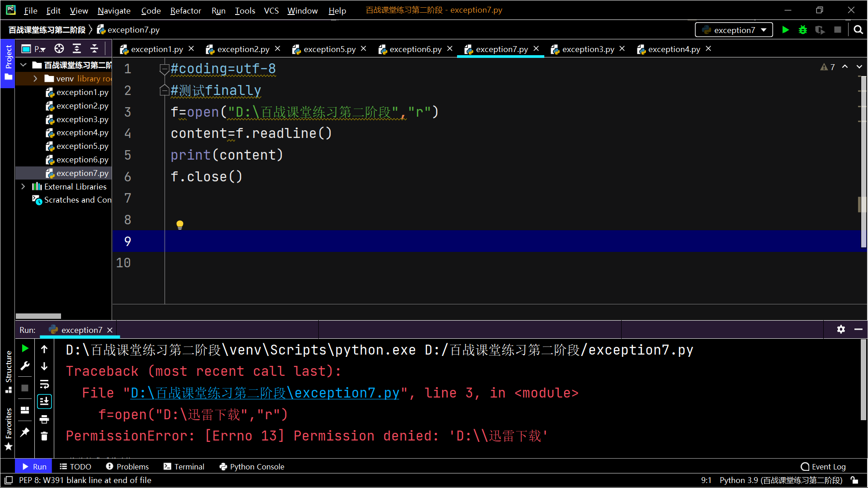This screenshot has width=868, height=488.
Task: Open exception7 run configuration dropdown
Action: coord(734,30)
